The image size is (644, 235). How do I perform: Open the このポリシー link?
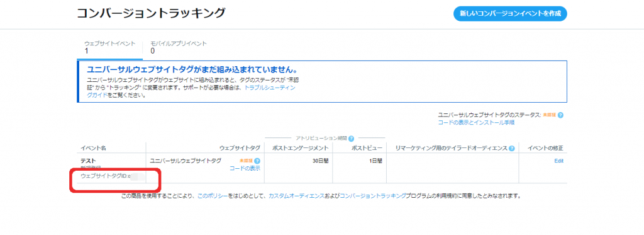[x=213, y=196]
